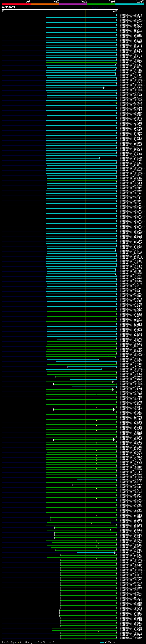Viewport: 146px width, 644px height.
Task: Select UniRef100_Q9SEI5 label
Action: point(131,590)
